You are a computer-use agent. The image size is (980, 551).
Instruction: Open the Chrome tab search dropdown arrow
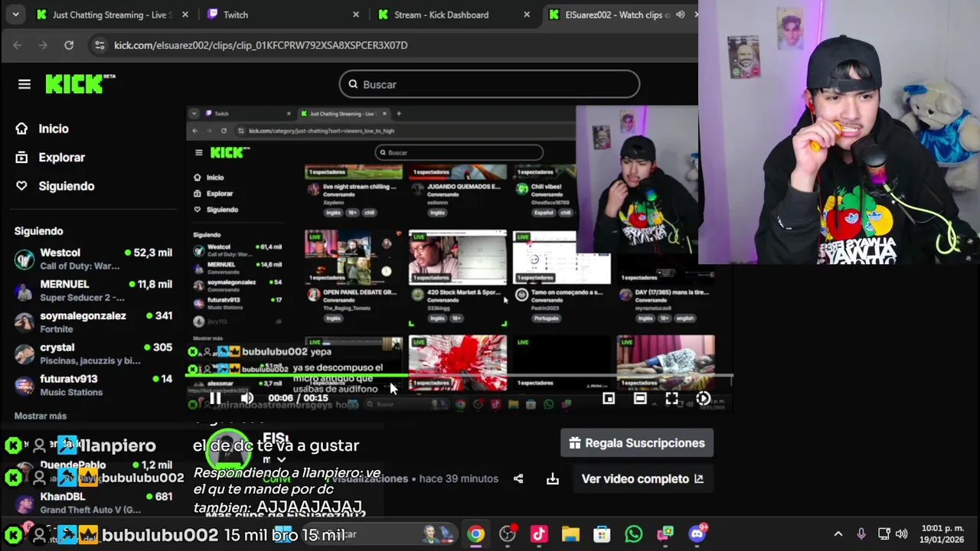[15, 15]
